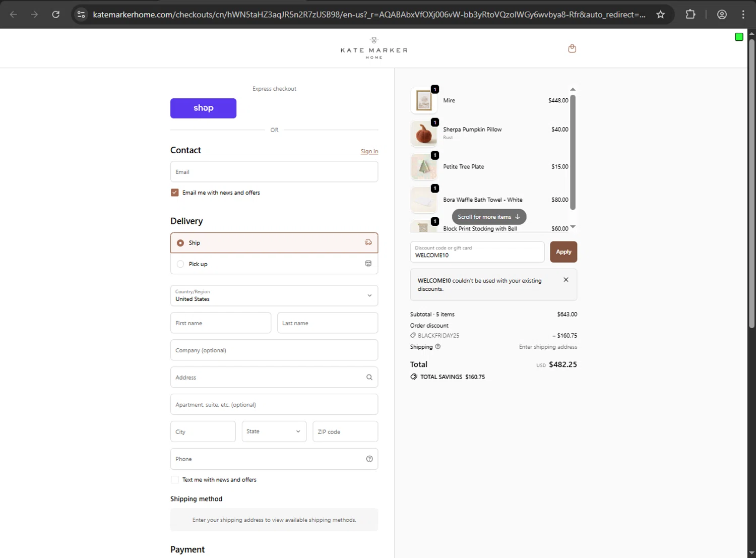Click the Last name field

328,323
